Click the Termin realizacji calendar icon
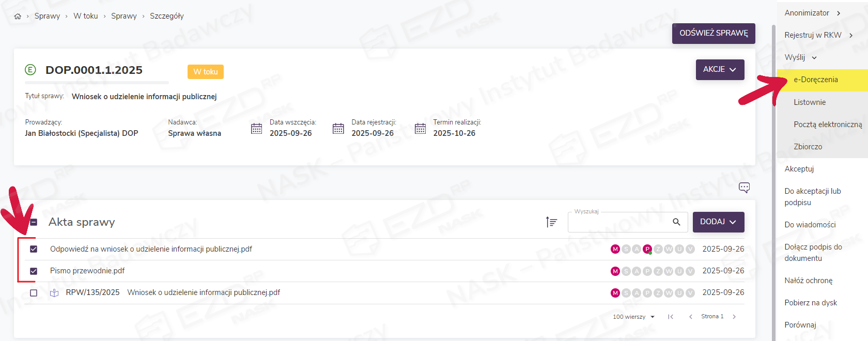Viewport: 868px width, 341px height. tap(420, 129)
